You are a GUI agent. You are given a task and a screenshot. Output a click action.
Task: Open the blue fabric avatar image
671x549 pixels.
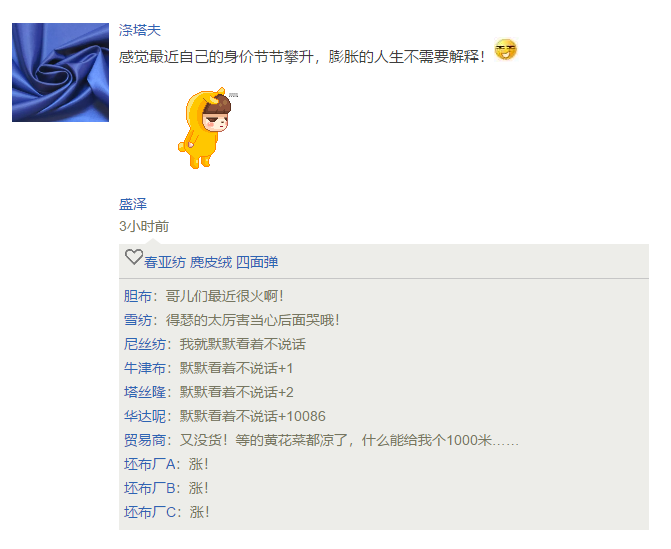tap(60, 72)
